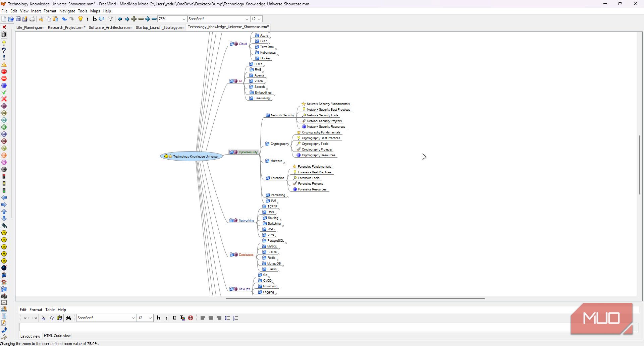Click the note text input area
This screenshot has width=644, height=346.
[328, 327]
